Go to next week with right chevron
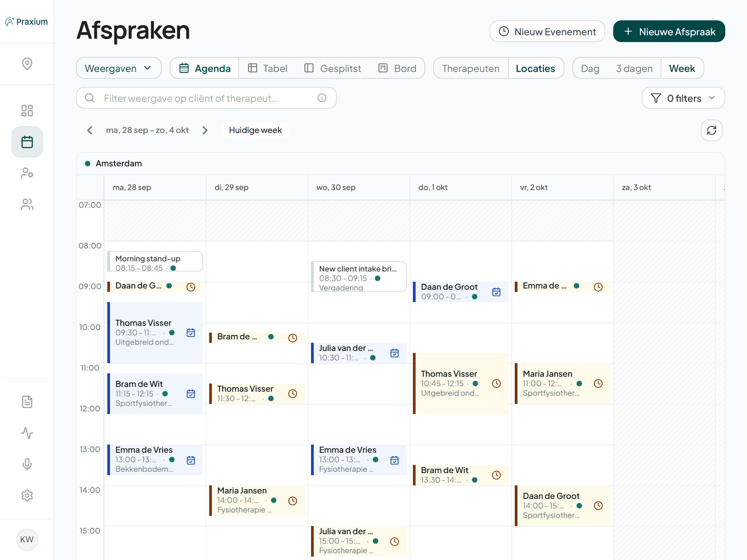This screenshot has height=560, width=747. click(x=205, y=130)
